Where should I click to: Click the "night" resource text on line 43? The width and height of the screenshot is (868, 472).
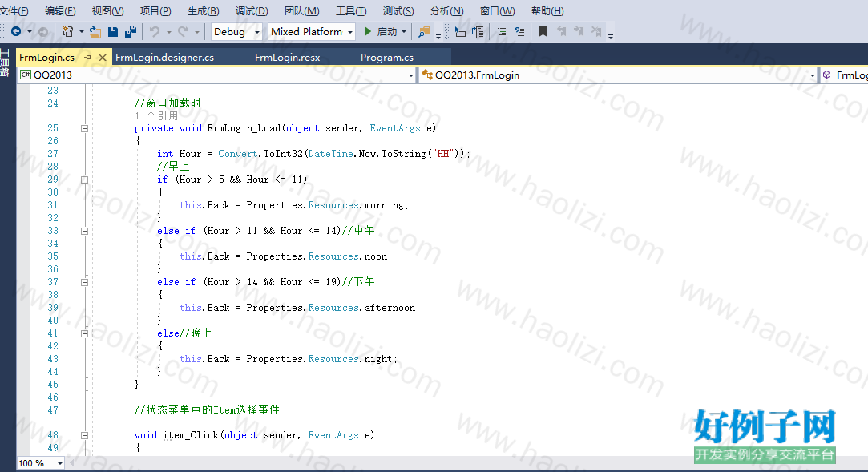coord(378,359)
